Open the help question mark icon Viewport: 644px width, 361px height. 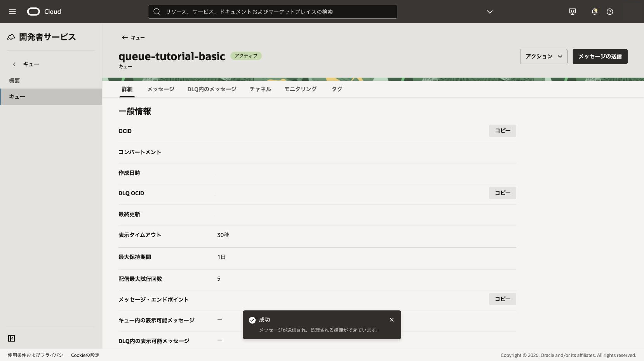point(610,12)
